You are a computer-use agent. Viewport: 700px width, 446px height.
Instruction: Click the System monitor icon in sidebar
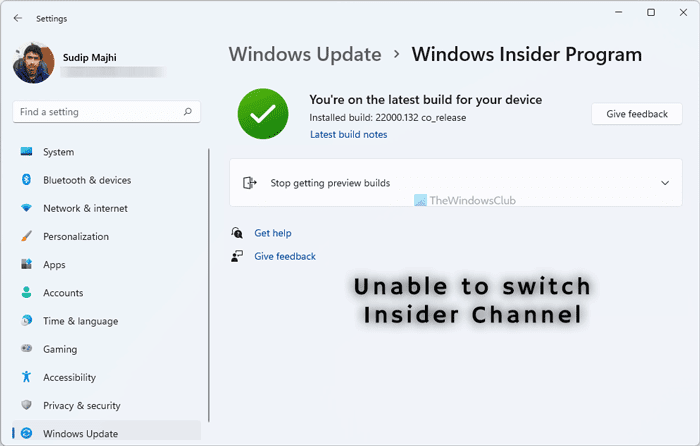click(26, 152)
